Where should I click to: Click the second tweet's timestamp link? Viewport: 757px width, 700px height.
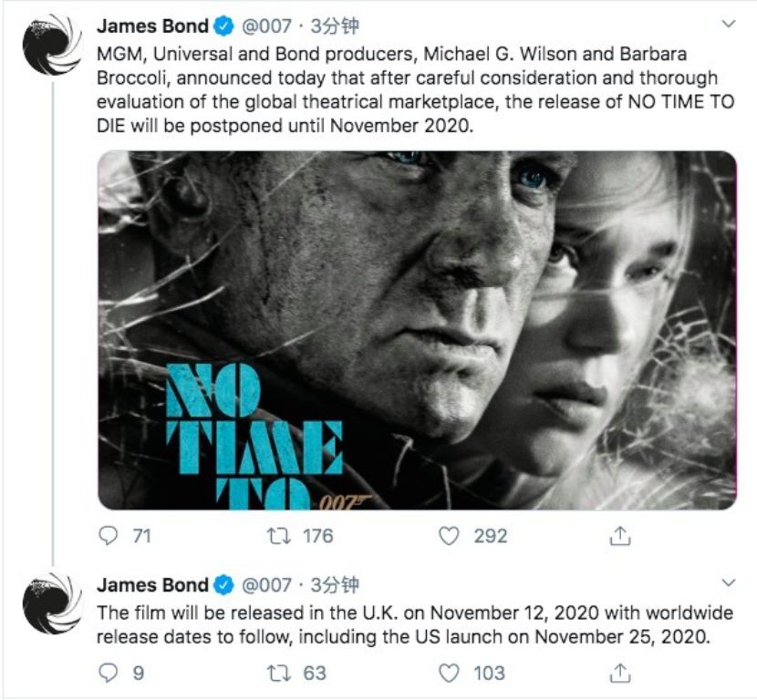point(335,584)
